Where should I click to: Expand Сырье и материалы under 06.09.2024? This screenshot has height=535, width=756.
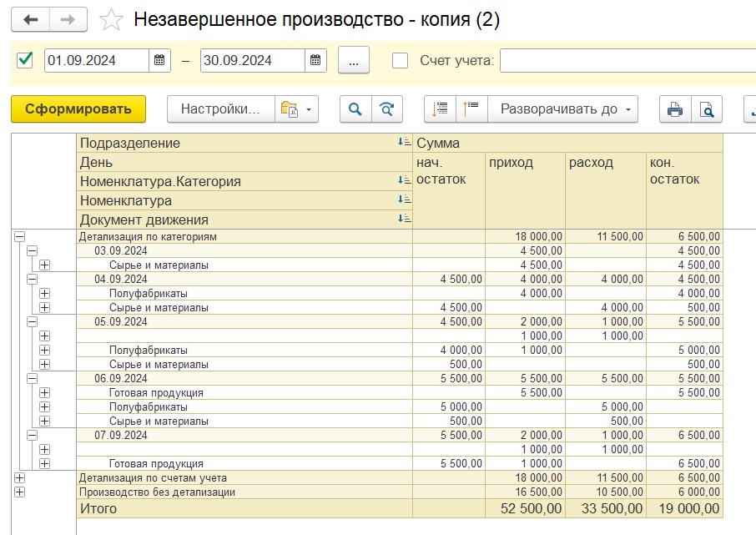(x=44, y=421)
